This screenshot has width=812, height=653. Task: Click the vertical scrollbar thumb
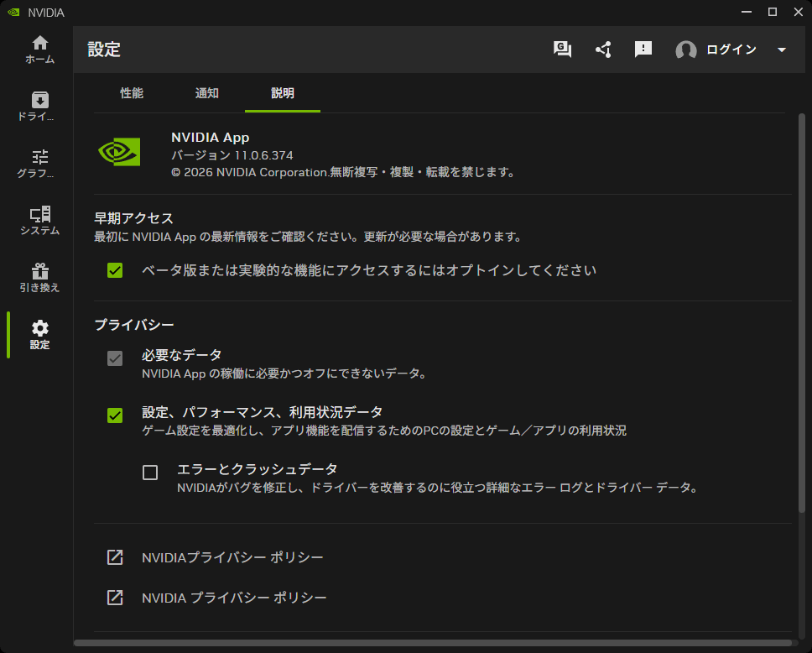tap(802, 313)
